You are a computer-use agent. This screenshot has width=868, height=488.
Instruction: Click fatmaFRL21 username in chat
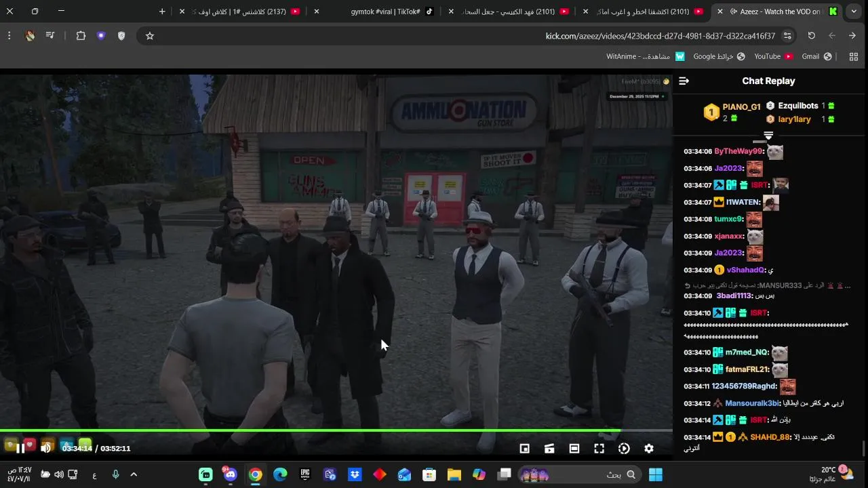[747, 369]
